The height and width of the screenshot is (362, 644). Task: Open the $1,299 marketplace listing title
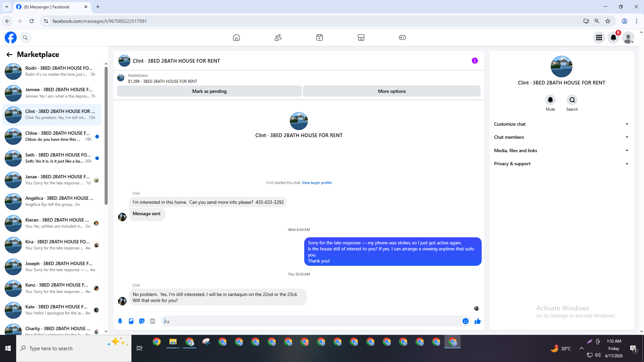162,81
